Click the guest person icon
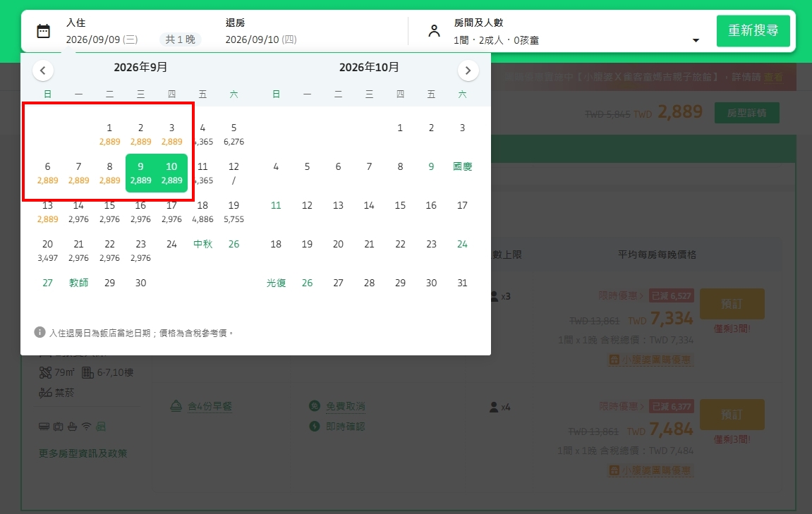The height and width of the screenshot is (514, 812). pos(434,31)
